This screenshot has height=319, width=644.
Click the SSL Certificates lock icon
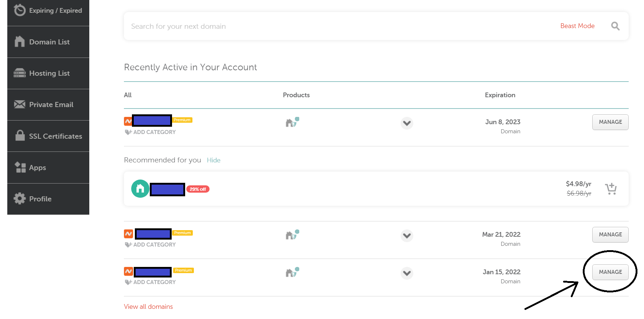tap(20, 136)
